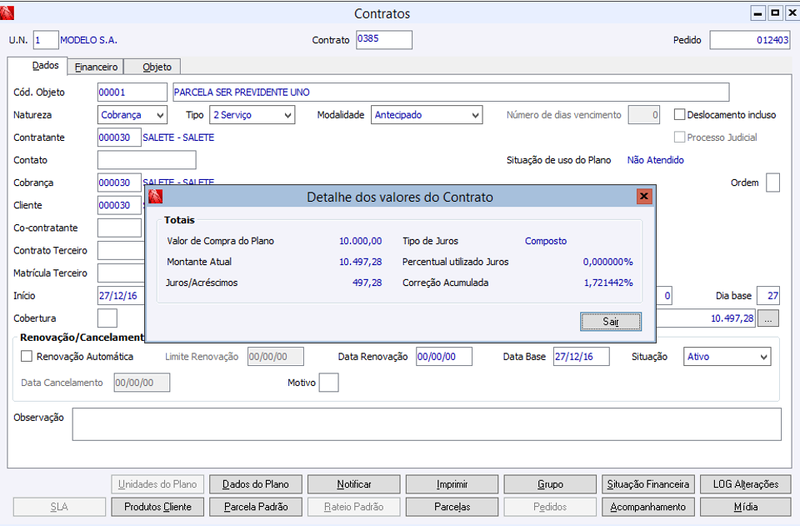
Task: Open LOG Alterações
Action: click(745, 484)
